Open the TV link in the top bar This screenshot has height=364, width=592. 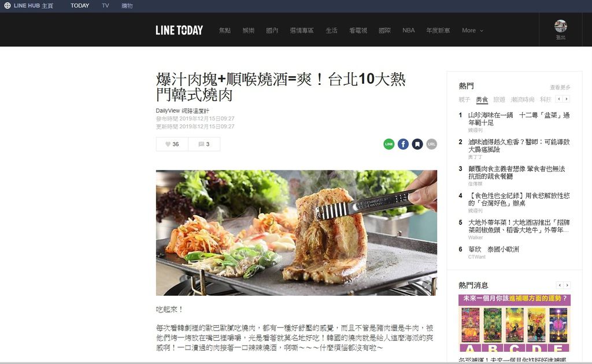(x=105, y=6)
